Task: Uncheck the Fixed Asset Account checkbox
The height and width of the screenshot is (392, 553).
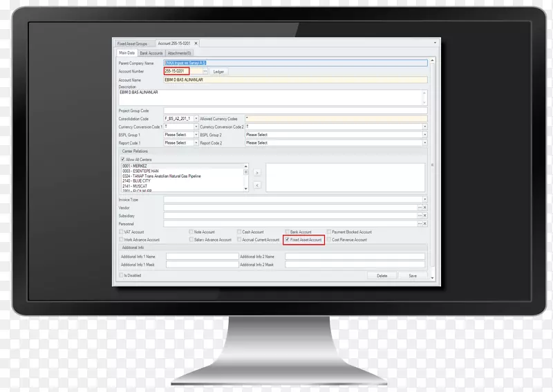Action: coord(288,240)
